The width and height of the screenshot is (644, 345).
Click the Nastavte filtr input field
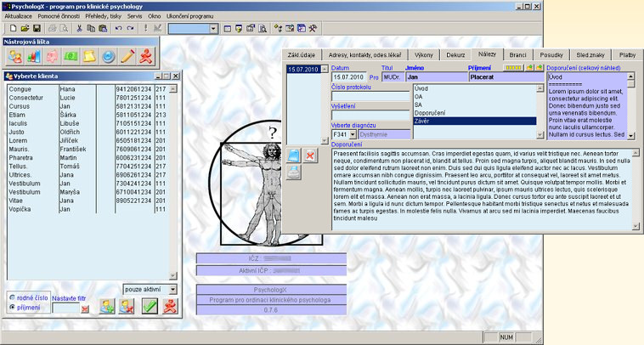click(65, 308)
